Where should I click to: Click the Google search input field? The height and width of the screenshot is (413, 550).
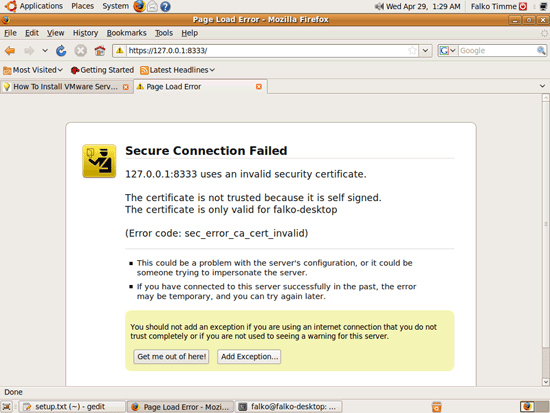click(x=497, y=51)
